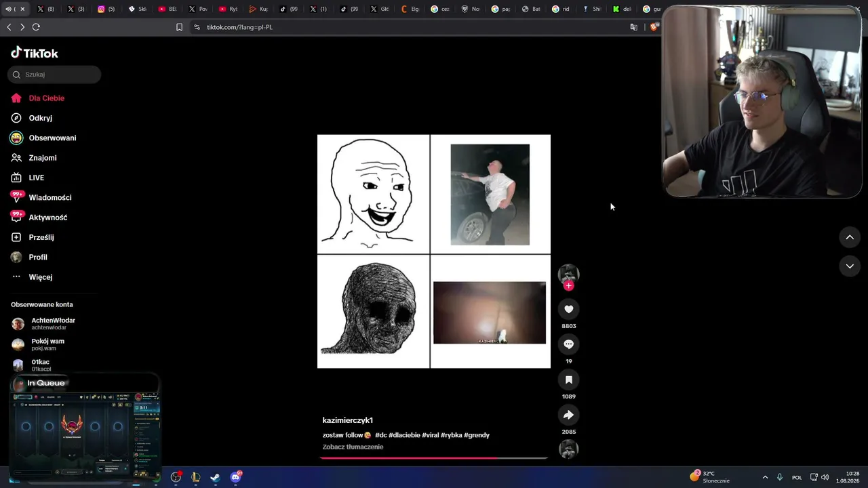Open the LIVE section

point(28,178)
